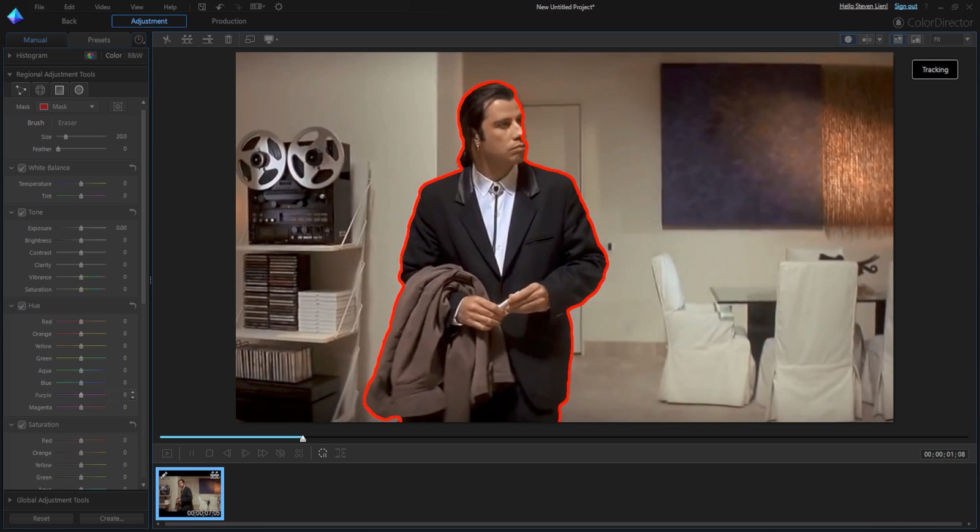Click the Tracking button
The image size is (980, 532).
(x=935, y=70)
